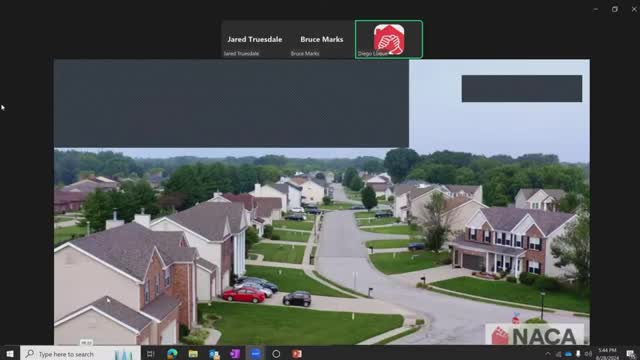Viewport: 640px width, 360px height.
Task: Minimize the Zoom meeting window
Action: coord(596,9)
